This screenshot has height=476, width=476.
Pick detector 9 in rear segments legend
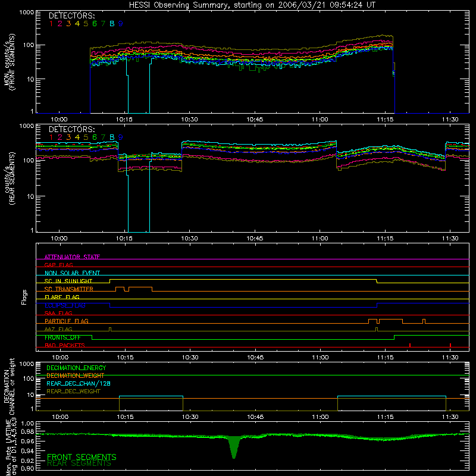(x=121, y=137)
